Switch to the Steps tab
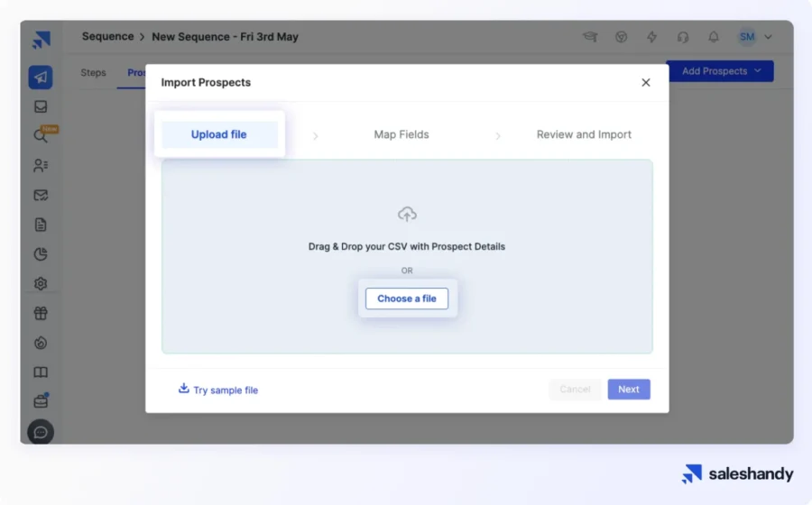The height and width of the screenshot is (505, 812). pyautogui.click(x=93, y=72)
